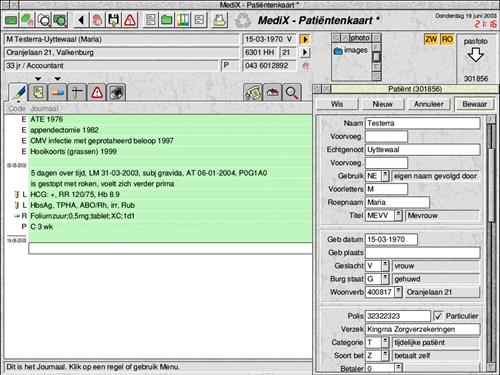Print using the printer icon

tap(220, 20)
